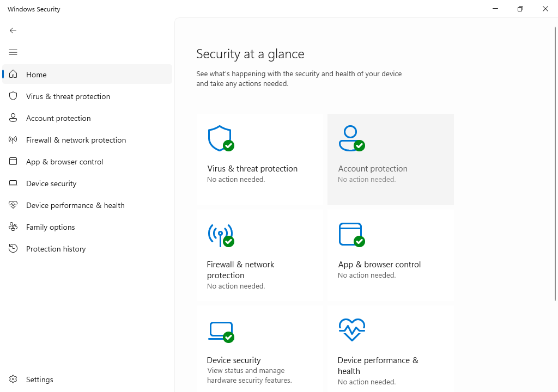Toggle the hamburger navigation menu
Viewport: 558px width, 392px height.
pyautogui.click(x=13, y=52)
